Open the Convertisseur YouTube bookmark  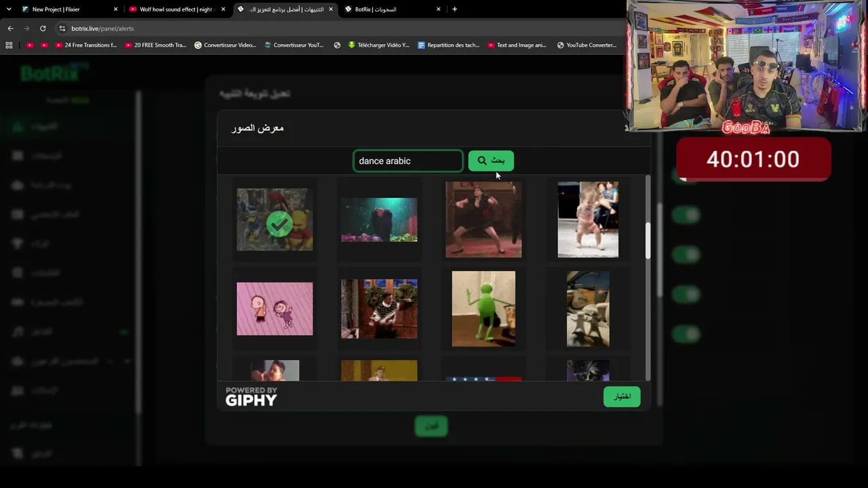294,45
